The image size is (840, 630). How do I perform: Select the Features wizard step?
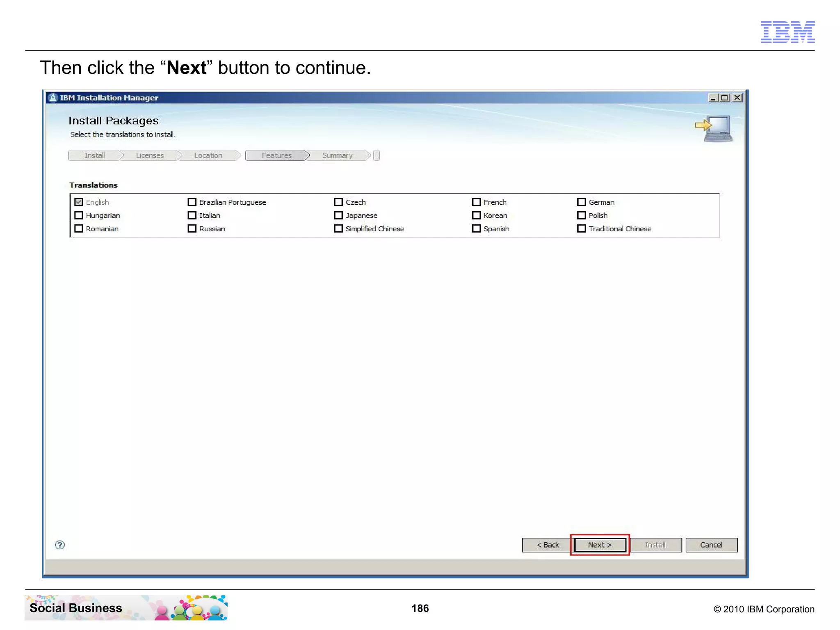pos(277,155)
